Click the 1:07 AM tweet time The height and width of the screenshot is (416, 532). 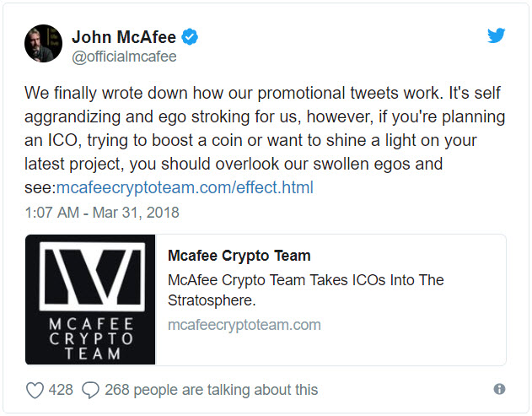(52, 213)
